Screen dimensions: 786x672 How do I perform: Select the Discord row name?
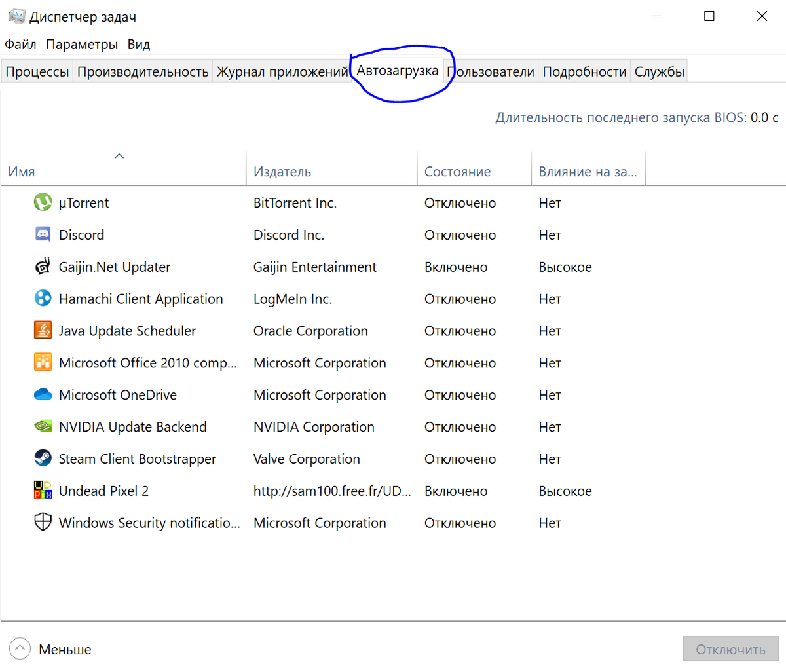(x=81, y=234)
